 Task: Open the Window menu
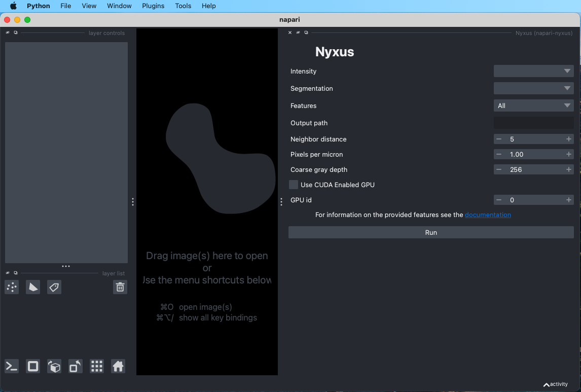point(119,6)
